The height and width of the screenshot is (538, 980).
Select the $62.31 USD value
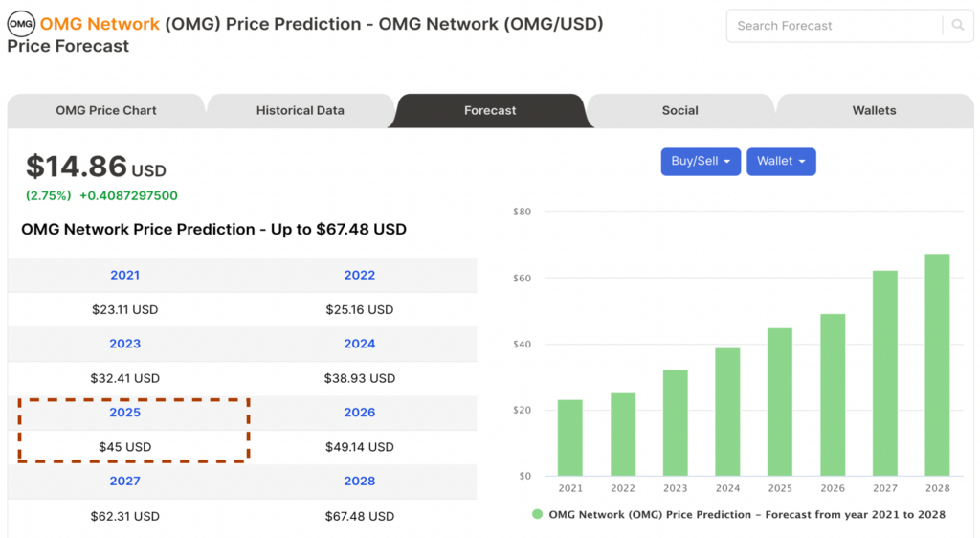[x=125, y=516]
